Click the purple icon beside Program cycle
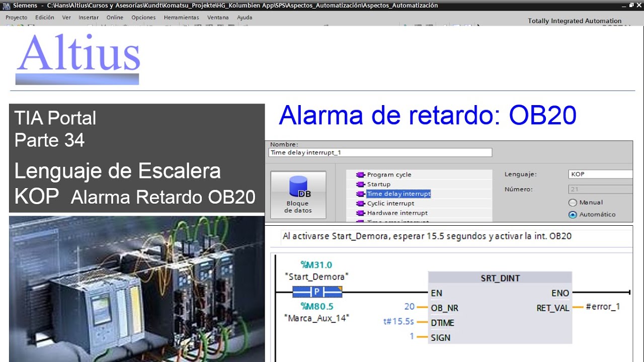Image resolution: width=644 pixels, height=362 pixels. [360, 175]
